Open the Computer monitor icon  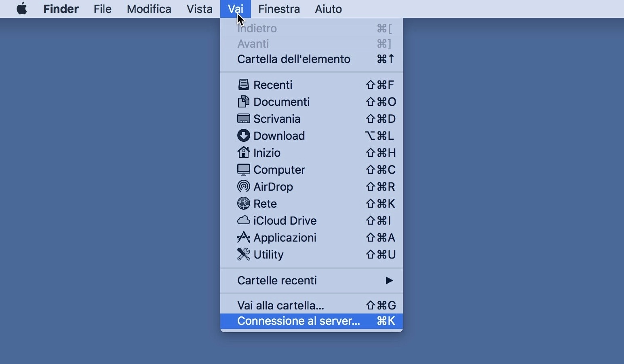click(243, 170)
